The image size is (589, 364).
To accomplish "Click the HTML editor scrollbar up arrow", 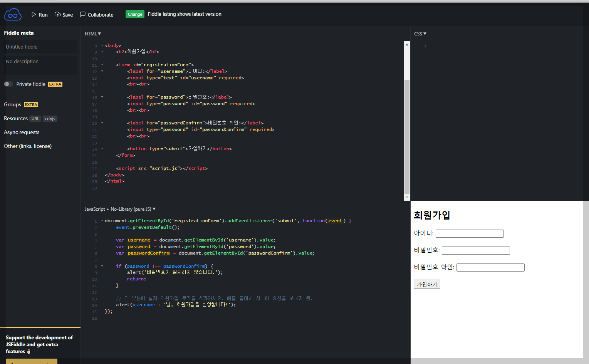I will click(407, 44).
